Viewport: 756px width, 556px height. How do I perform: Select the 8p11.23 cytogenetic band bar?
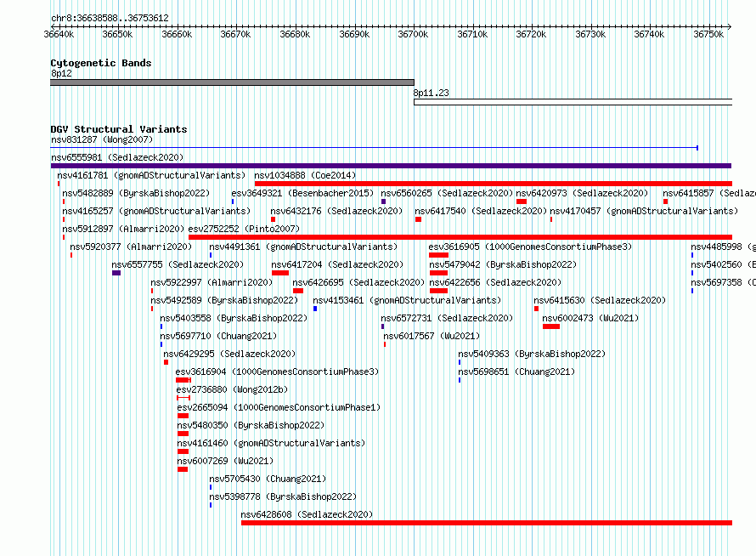[x=573, y=102]
